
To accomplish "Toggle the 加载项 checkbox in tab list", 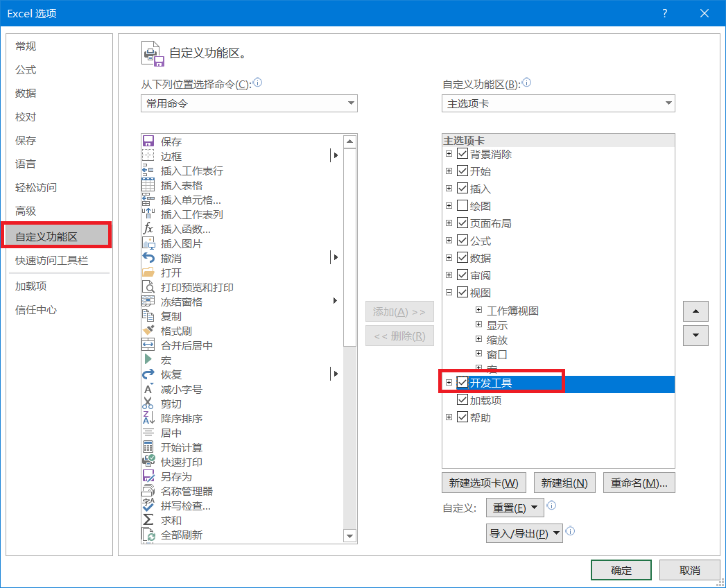I will [462, 399].
